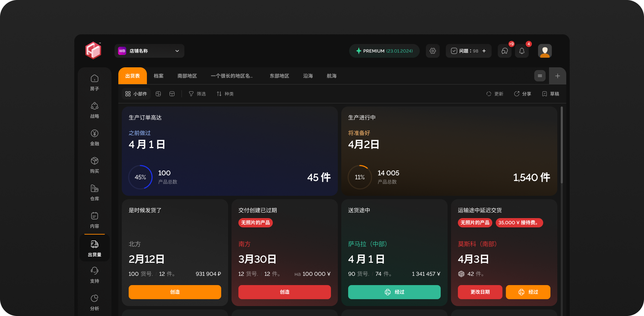Open the 筛选 filter options
This screenshot has height=316, width=644.
tap(197, 94)
